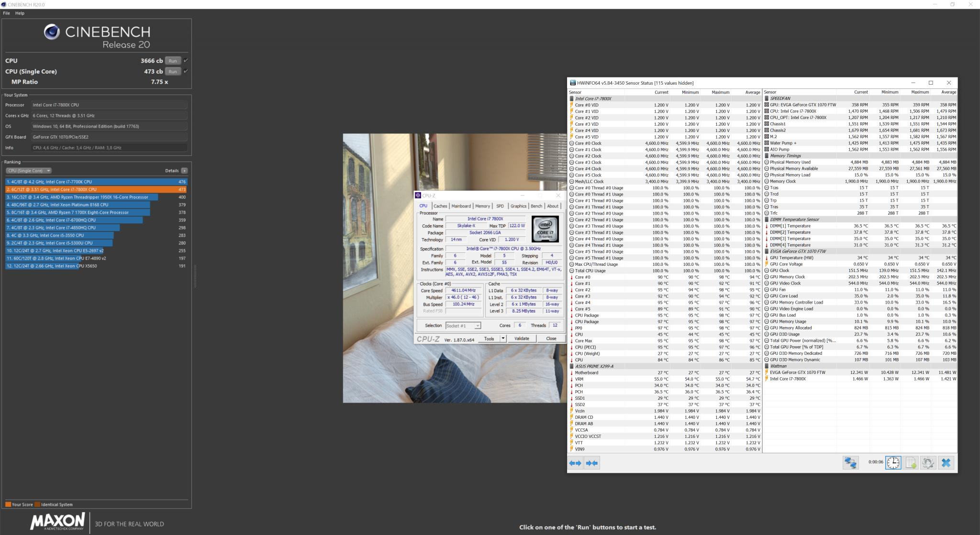
Task: Run the CPU multi-core benchmark
Action: coord(173,61)
